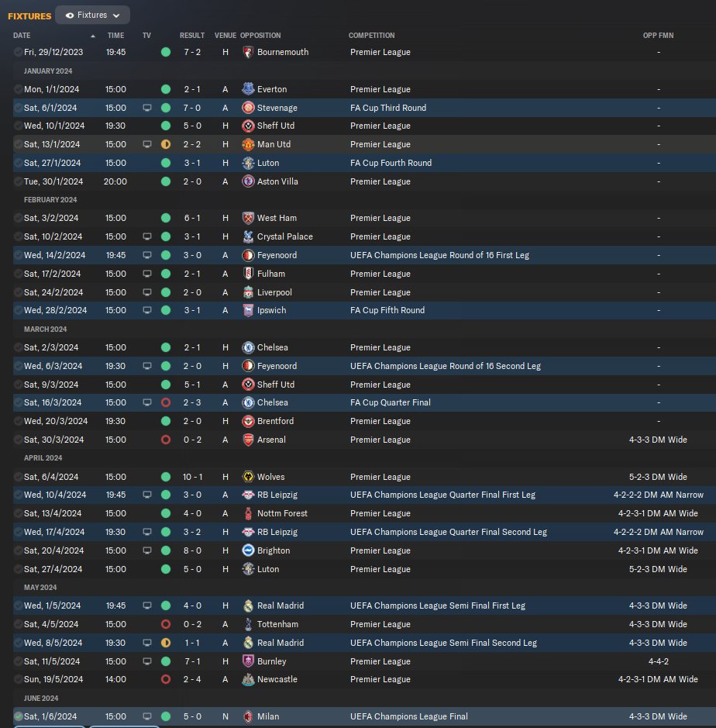Click the FA Cup Third Round competition text
716x728 pixels.
tap(388, 108)
